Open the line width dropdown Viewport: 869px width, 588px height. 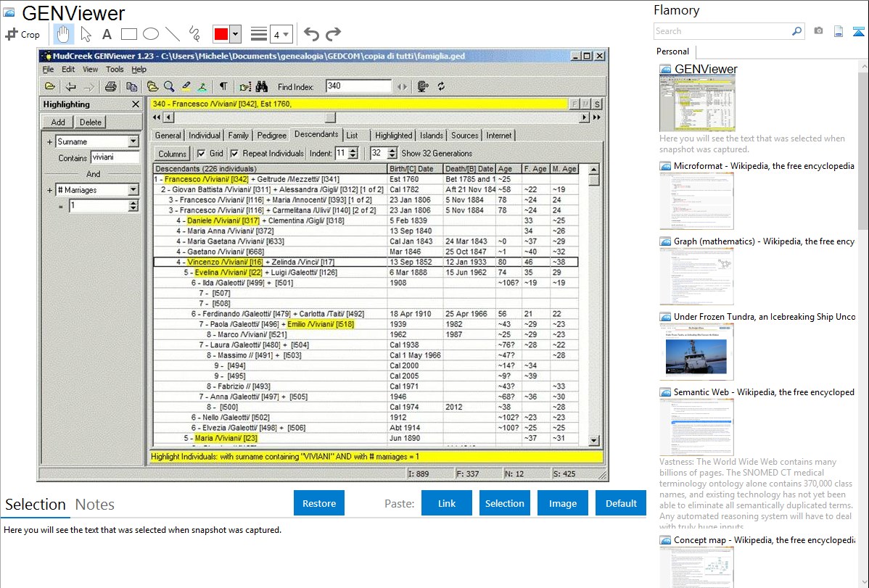click(x=281, y=34)
